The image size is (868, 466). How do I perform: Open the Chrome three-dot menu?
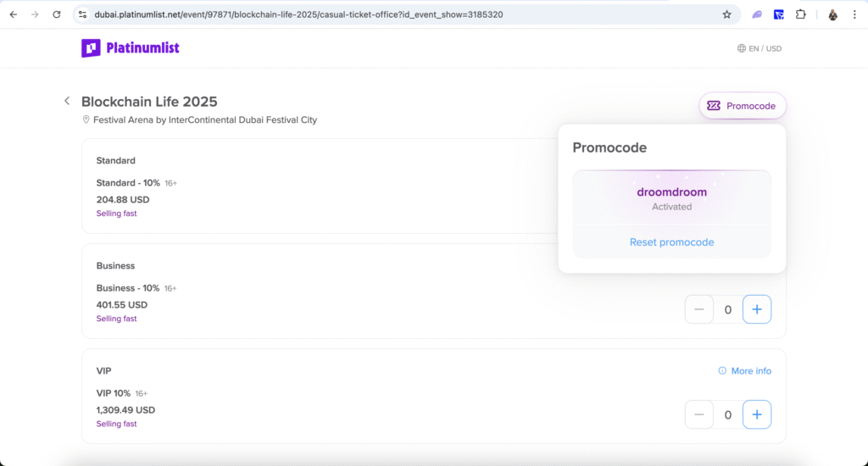pyautogui.click(x=855, y=14)
